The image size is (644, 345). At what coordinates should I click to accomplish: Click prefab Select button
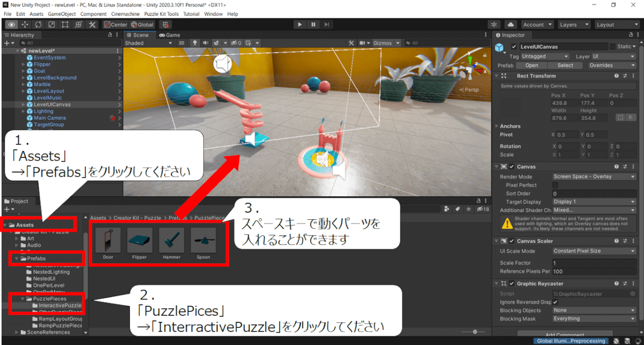[x=565, y=66]
